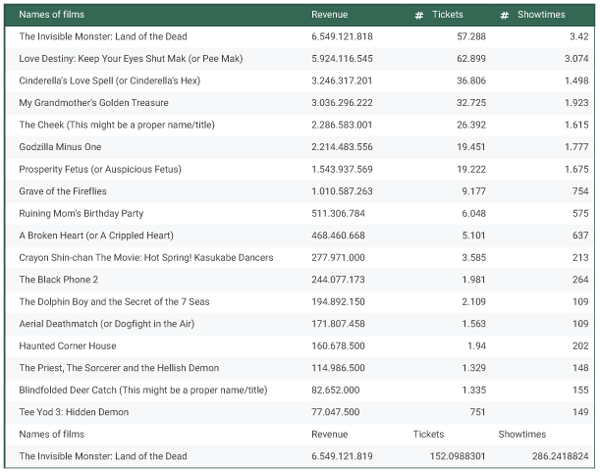Open The Black Phone 2 entry

click(59, 279)
